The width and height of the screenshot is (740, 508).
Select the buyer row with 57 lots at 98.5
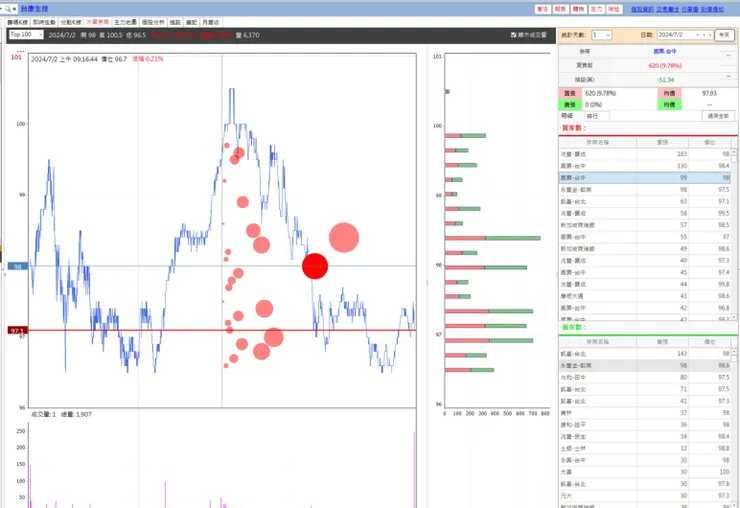click(x=645, y=225)
